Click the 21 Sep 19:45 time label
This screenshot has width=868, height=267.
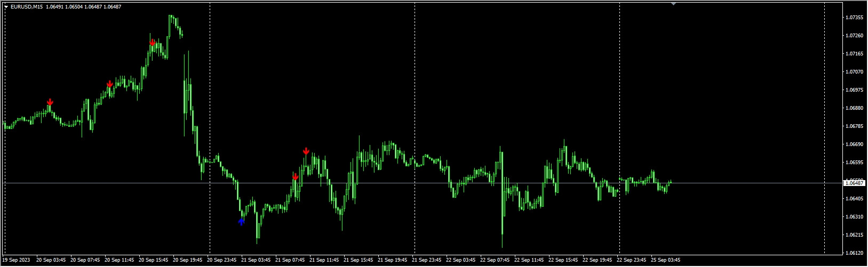pos(393,260)
